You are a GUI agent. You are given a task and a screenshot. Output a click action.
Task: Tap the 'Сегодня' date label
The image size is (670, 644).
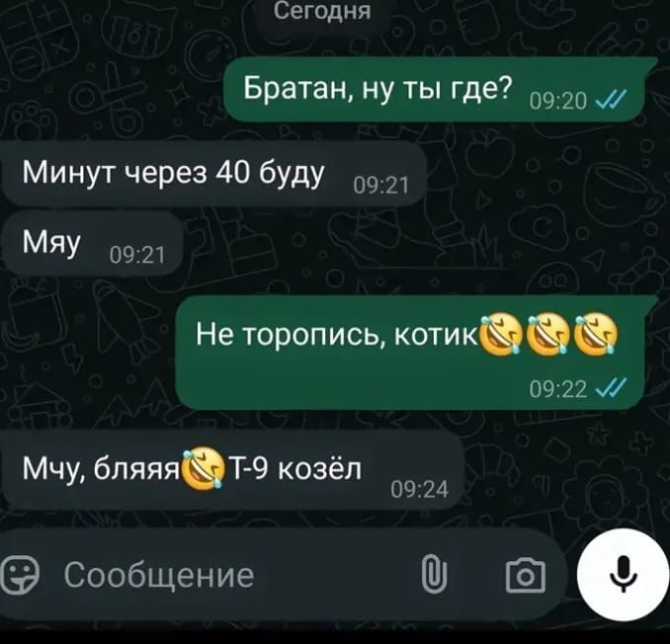[322, 11]
